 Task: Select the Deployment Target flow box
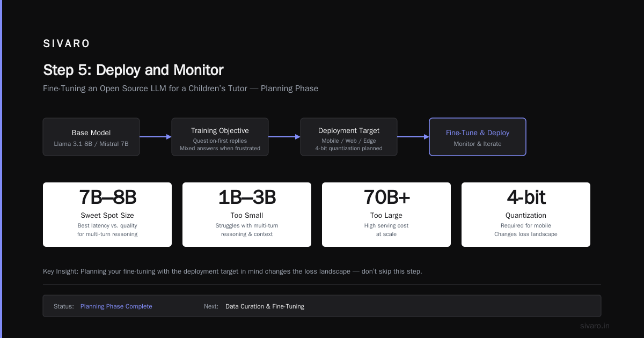349,137
